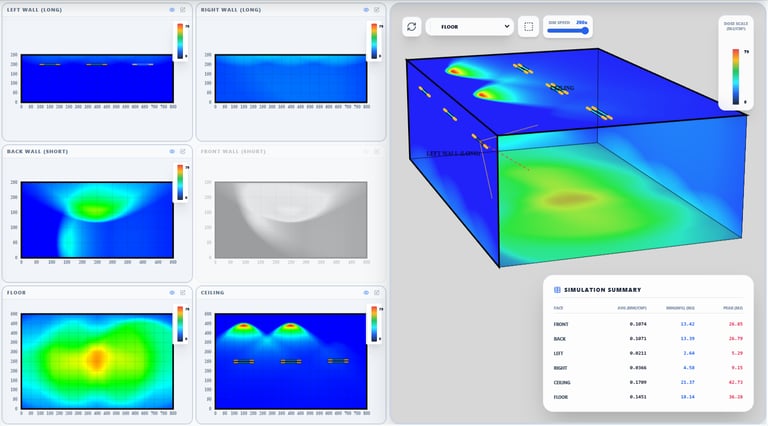
Task: Open the Right Wall (Long) panel in expanded view
Action: coord(377,10)
